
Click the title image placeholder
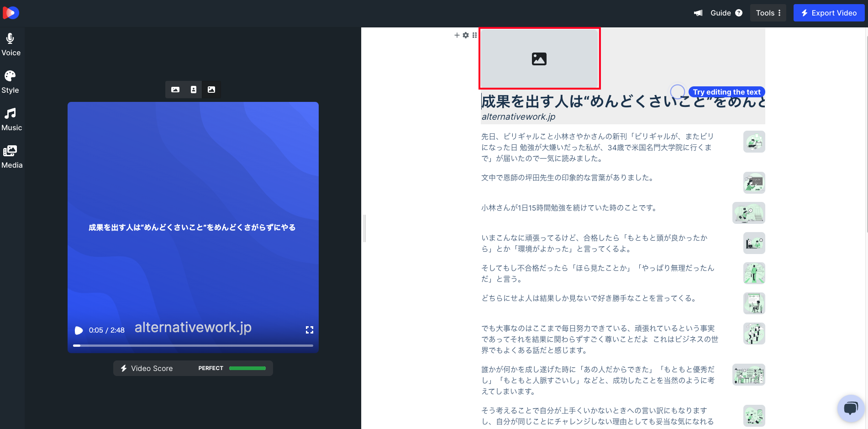(539, 58)
